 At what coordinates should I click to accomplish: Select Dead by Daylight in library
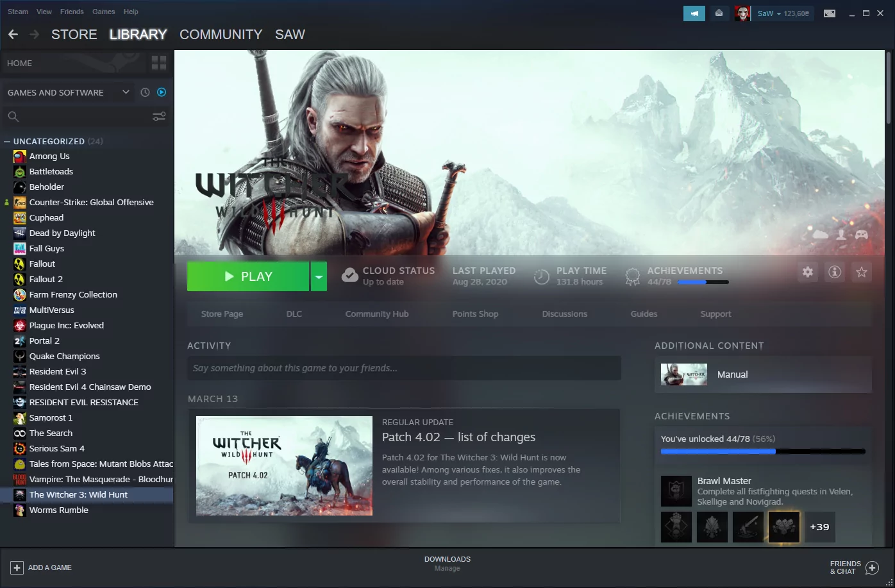point(87,233)
